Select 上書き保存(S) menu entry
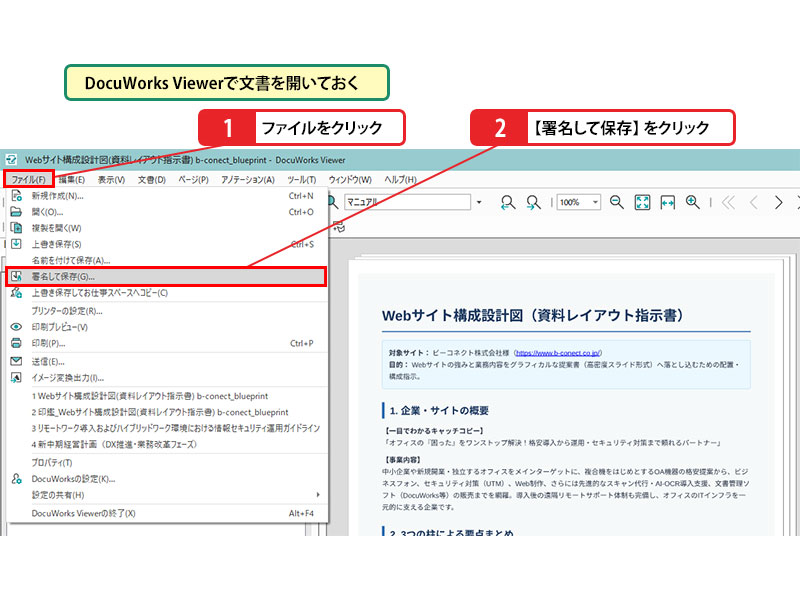Viewport: 800px width, 600px height. click(x=166, y=244)
